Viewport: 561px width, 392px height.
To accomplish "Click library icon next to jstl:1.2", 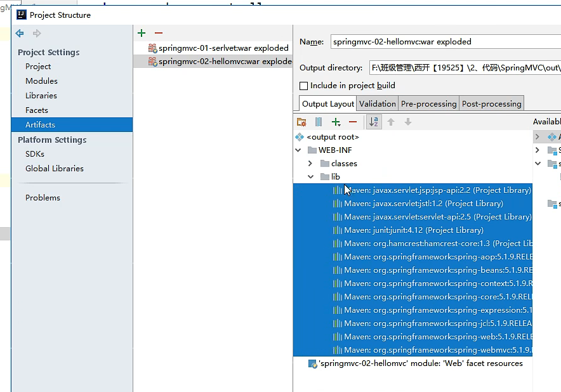I will (x=338, y=204).
